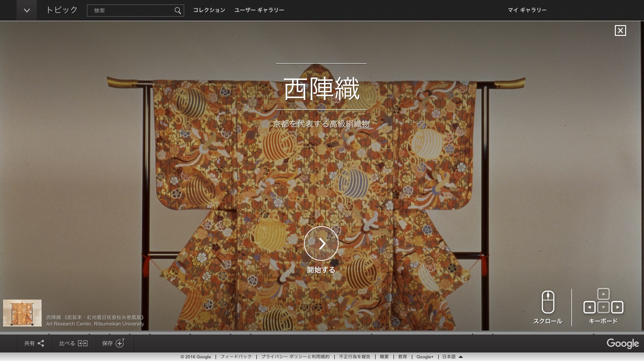The width and height of the screenshot is (644, 361).
Task: Open the Google+ footer link
Action: click(x=425, y=357)
